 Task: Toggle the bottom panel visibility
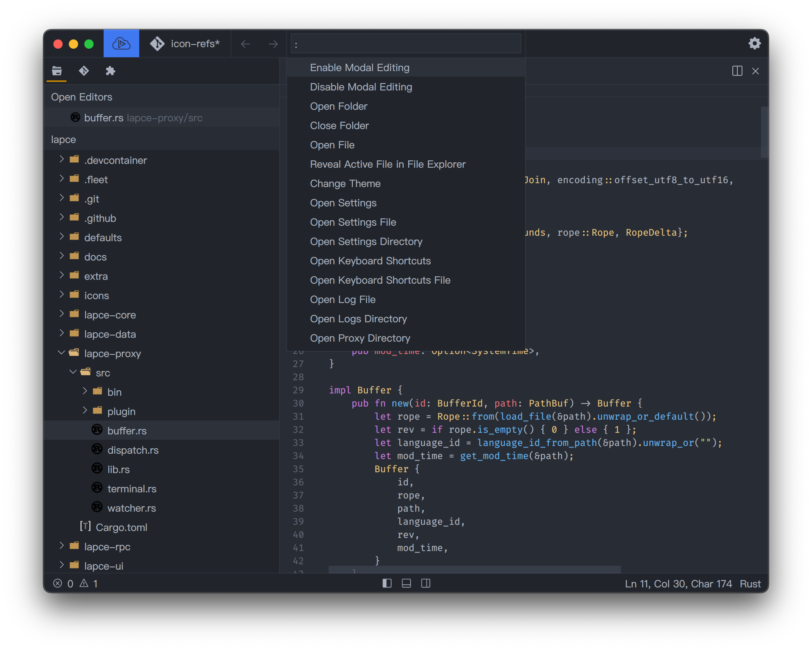[x=406, y=583]
